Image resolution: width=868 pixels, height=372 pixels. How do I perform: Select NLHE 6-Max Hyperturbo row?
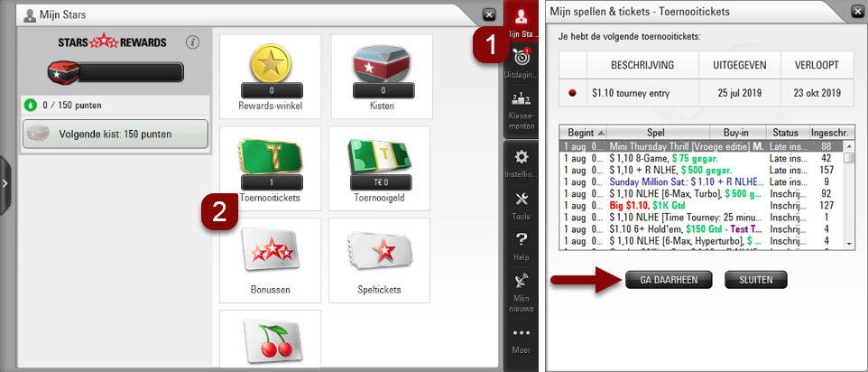point(701,241)
